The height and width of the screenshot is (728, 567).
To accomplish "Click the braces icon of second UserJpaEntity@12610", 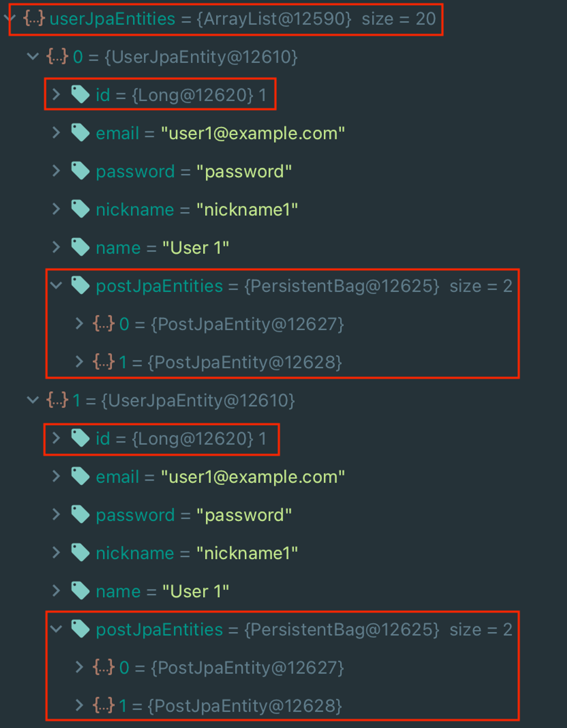I will tap(57, 400).
